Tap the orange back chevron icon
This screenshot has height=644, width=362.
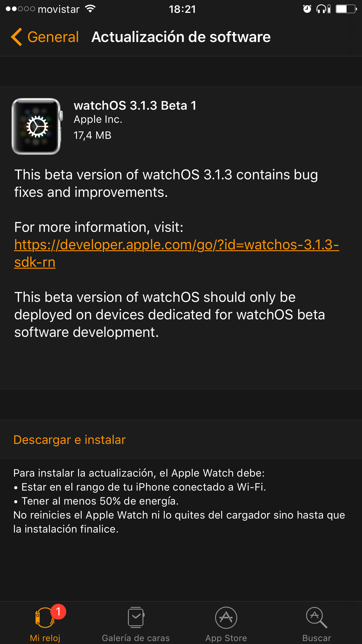click(17, 37)
